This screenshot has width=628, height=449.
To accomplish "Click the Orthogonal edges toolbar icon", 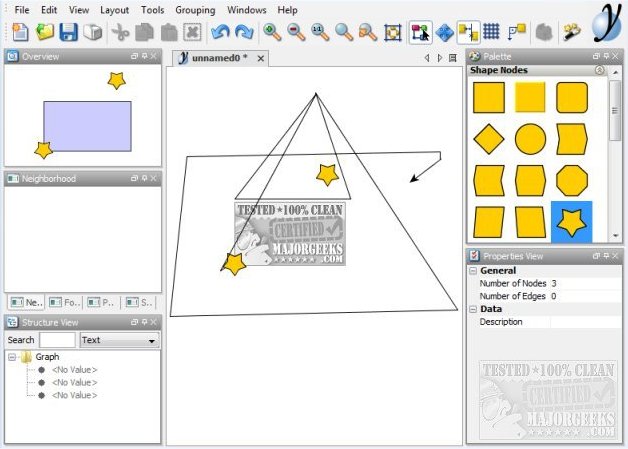I will [516, 32].
